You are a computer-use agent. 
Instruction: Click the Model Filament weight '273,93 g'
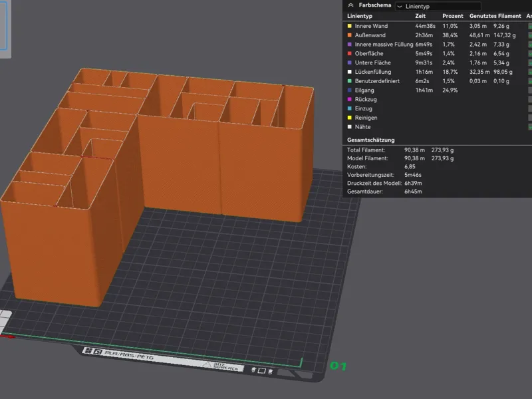point(442,158)
